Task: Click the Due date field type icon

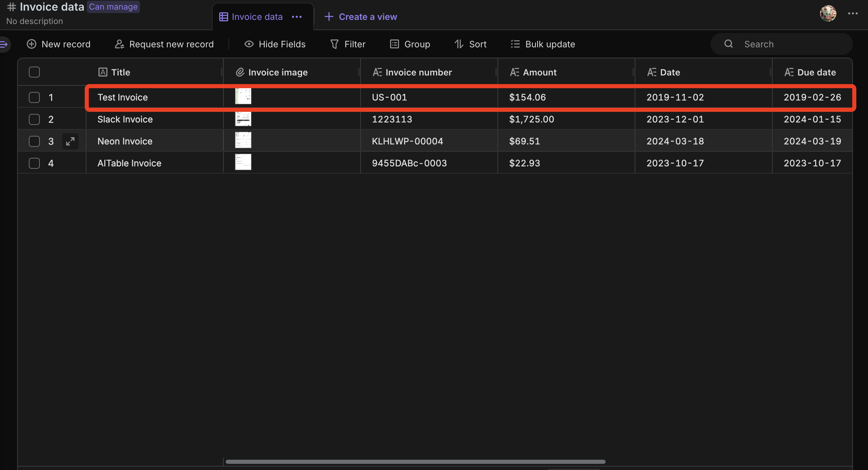Action: (x=789, y=72)
